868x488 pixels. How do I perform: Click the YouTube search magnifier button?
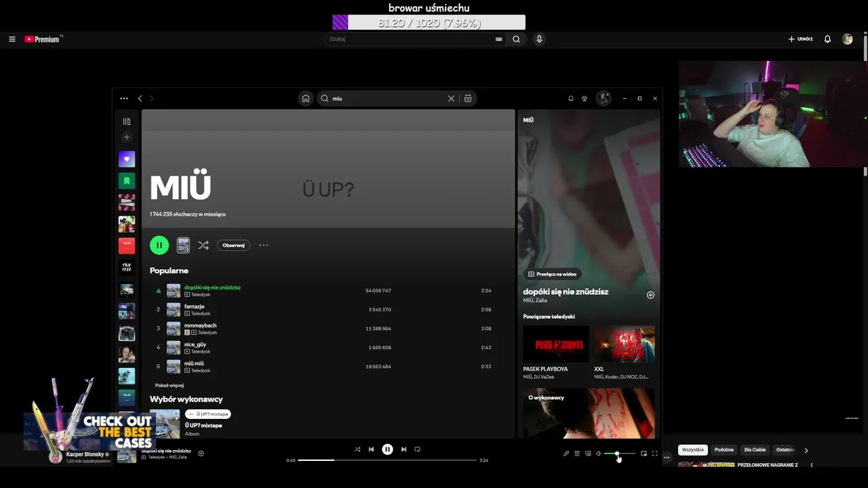(516, 39)
